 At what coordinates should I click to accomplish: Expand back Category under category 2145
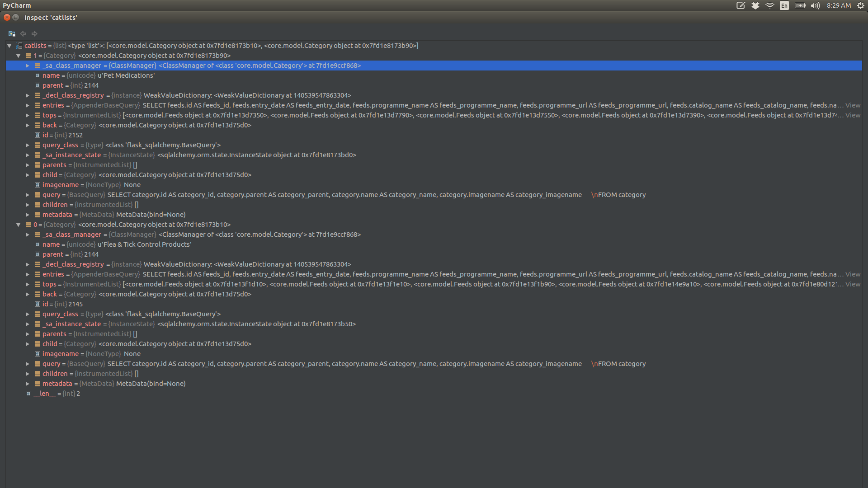point(27,294)
